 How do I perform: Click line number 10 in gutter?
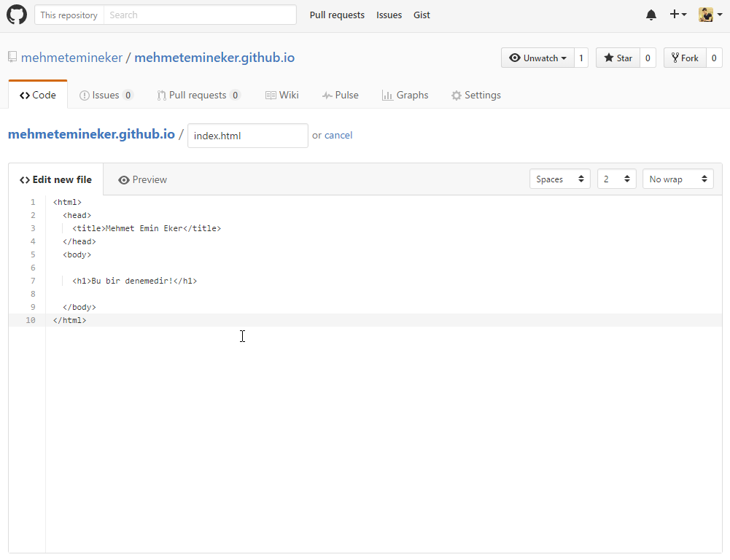[30, 320]
